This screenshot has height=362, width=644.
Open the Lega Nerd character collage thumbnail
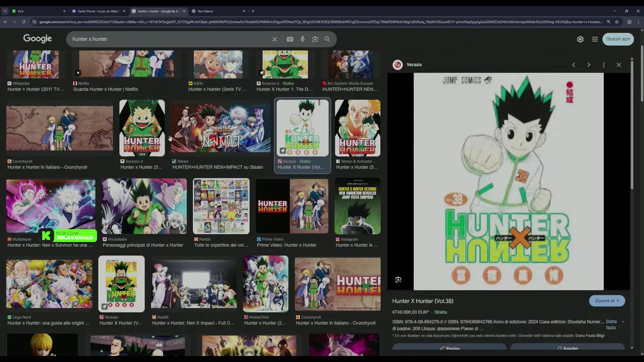coord(49,284)
